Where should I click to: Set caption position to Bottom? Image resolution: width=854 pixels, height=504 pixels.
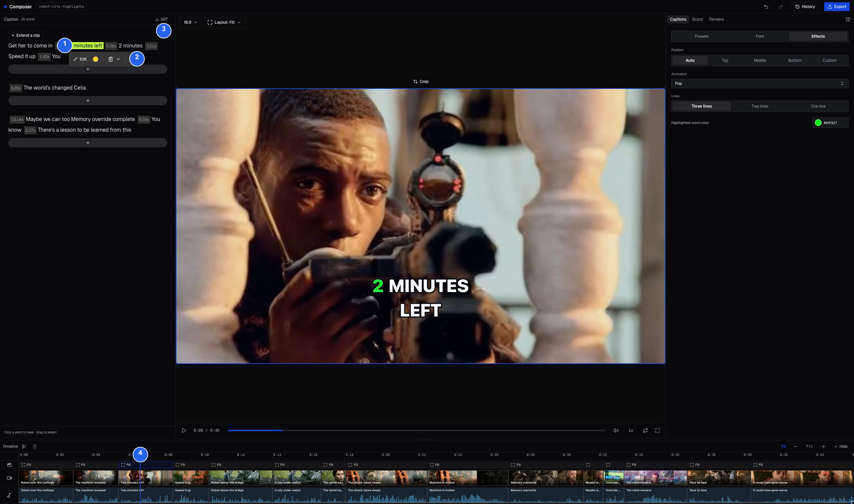click(795, 60)
